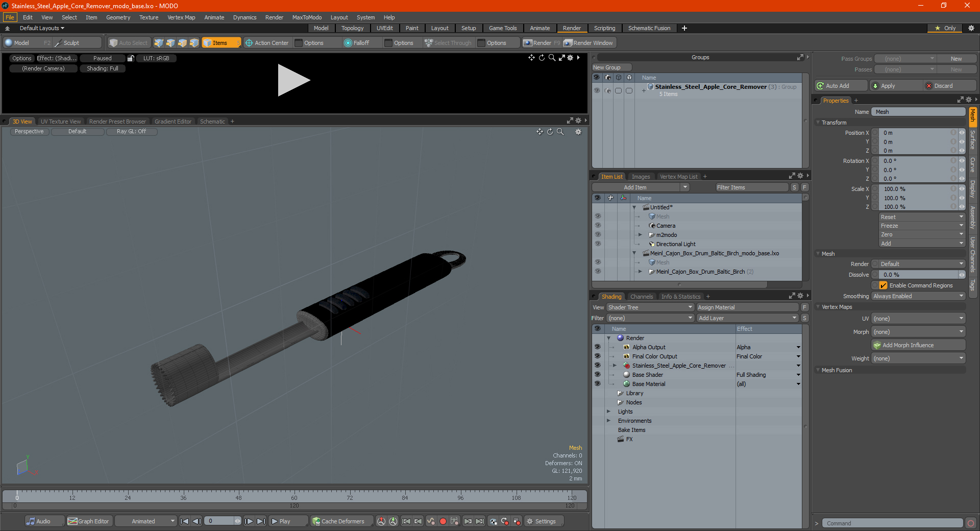This screenshot has height=531, width=980.
Task: Collapse the Untitled* scene
Action: (634, 207)
